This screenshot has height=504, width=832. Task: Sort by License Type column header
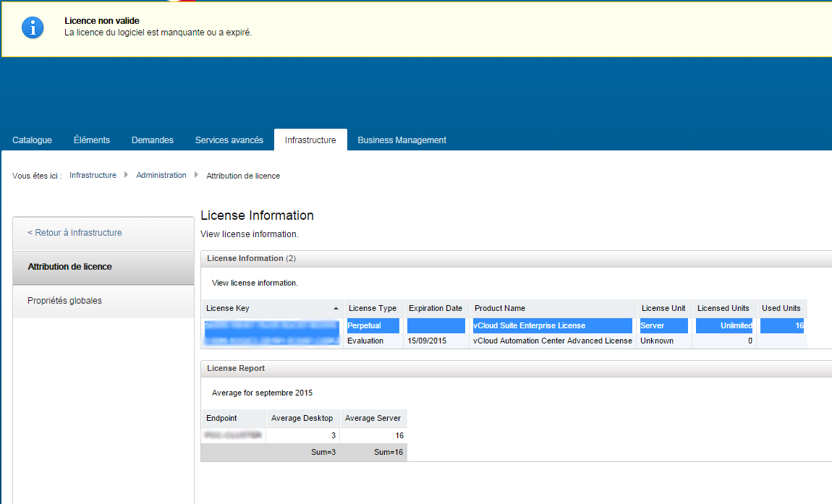(x=372, y=308)
